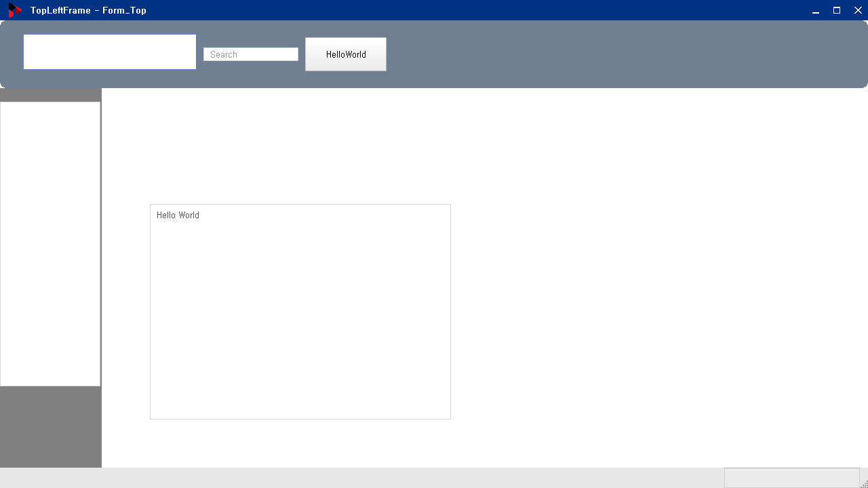
Task: Select the Hello World message text
Action: (x=178, y=215)
